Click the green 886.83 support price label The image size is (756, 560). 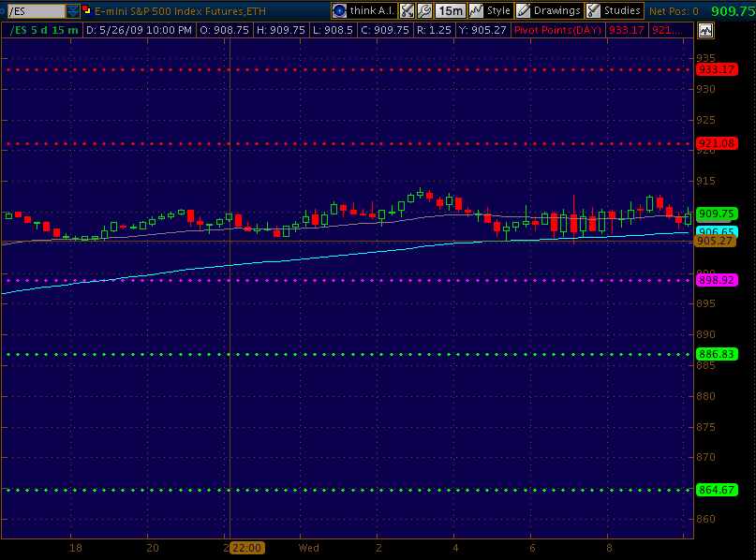pos(716,354)
